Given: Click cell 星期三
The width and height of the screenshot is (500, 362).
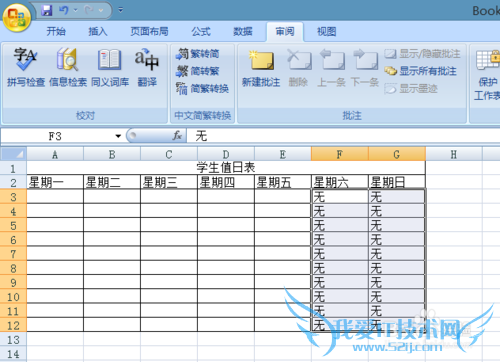Looking at the screenshot, I should [169, 182].
